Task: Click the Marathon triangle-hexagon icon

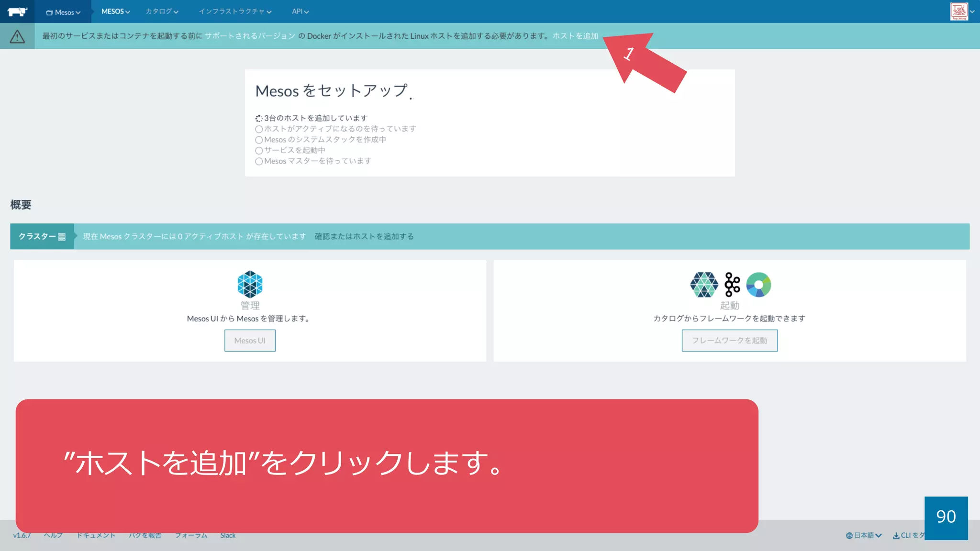Action: point(704,285)
